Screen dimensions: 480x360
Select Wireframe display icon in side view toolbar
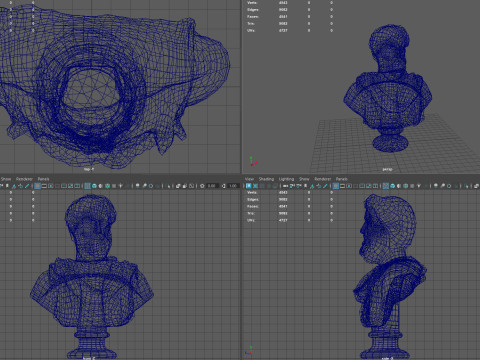point(386,186)
